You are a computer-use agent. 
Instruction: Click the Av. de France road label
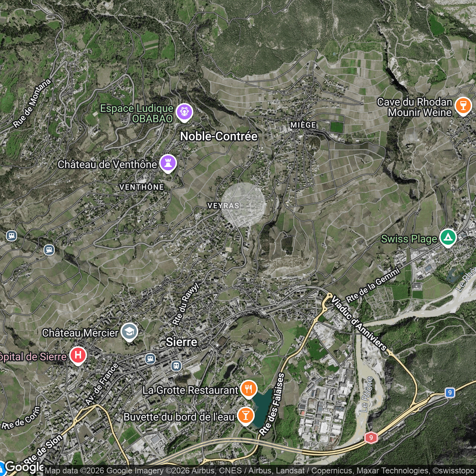point(102,385)
